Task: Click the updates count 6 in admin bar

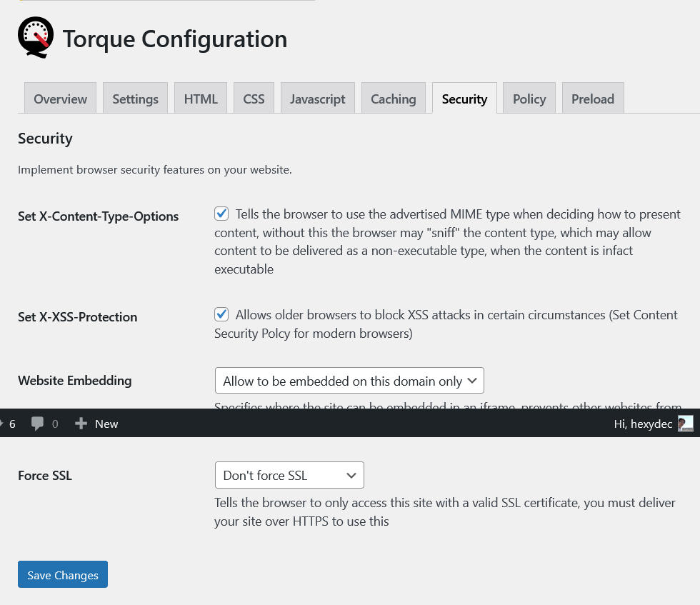Action: click(x=12, y=424)
